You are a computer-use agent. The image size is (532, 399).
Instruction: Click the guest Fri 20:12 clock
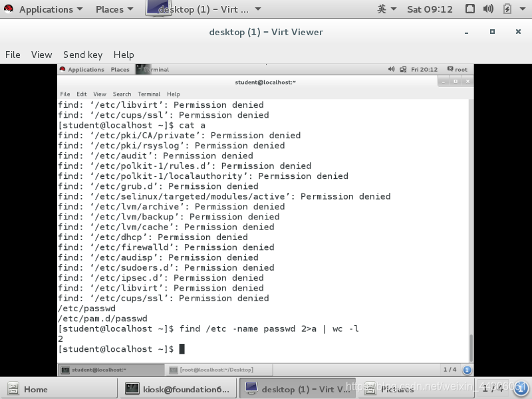pos(424,70)
